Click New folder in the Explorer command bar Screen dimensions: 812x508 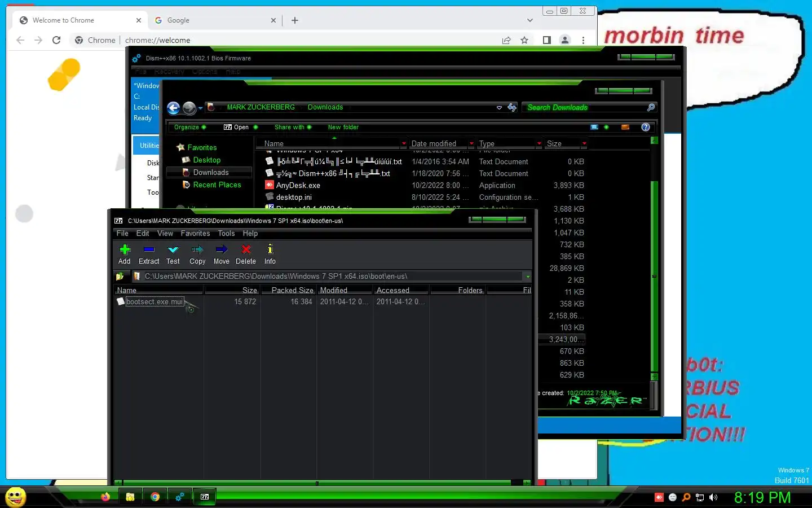coord(343,127)
